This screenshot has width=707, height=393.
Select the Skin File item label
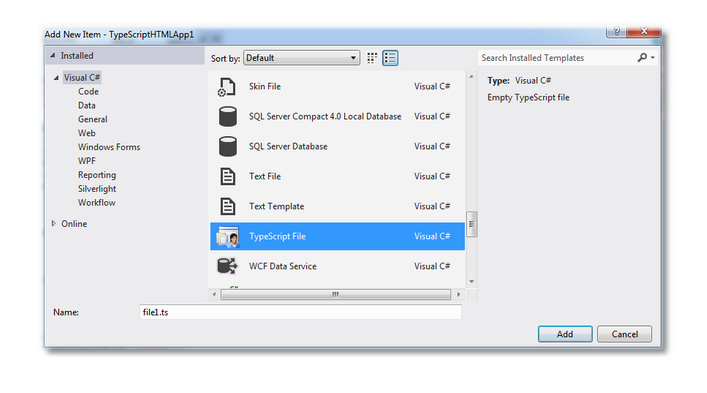pos(265,87)
